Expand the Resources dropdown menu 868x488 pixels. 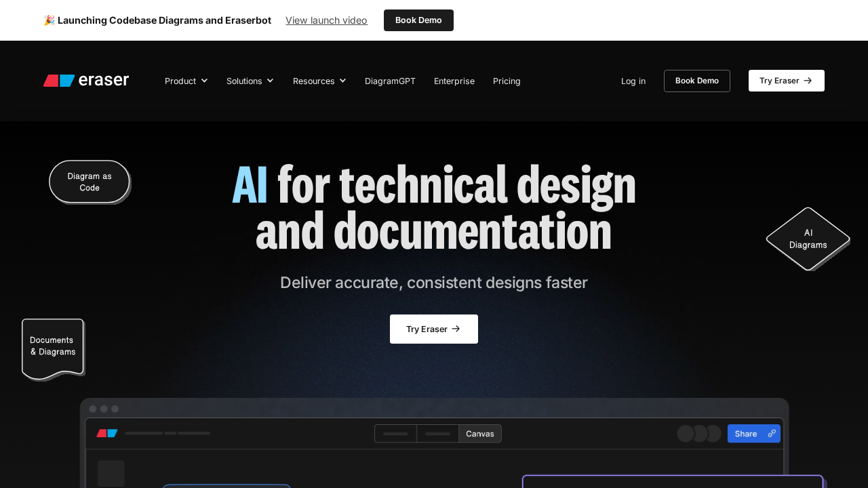(x=319, y=81)
